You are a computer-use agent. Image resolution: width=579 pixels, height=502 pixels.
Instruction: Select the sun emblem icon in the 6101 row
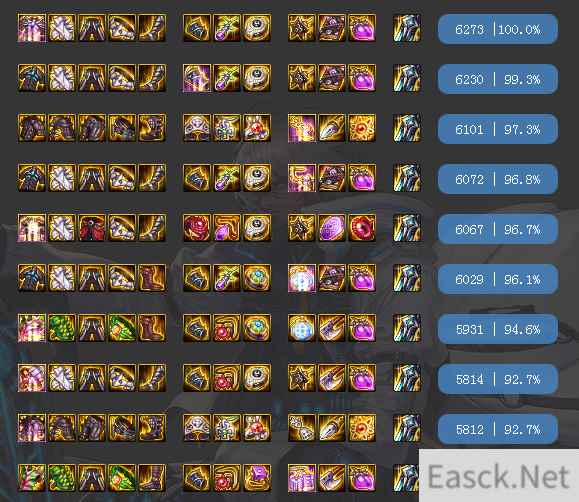[x=362, y=128]
